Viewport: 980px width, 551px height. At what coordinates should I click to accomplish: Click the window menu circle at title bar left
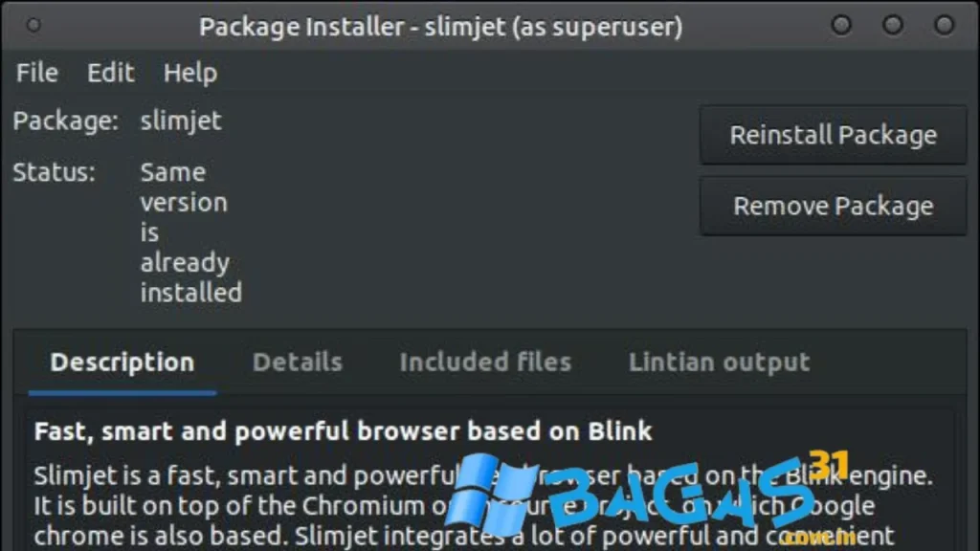(33, 26)
